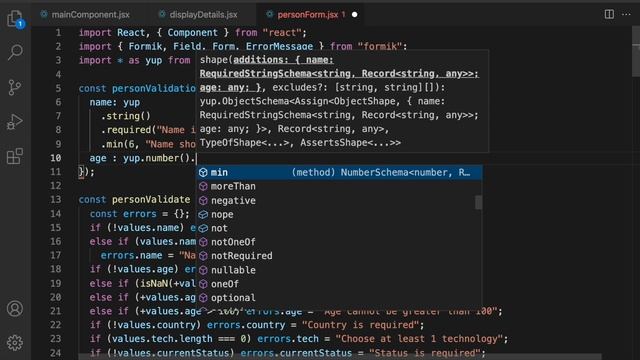Choose the moreThan suggestion
Image resolution: width=640 pixels, height=360 pixels.
(x=339, y=186)
